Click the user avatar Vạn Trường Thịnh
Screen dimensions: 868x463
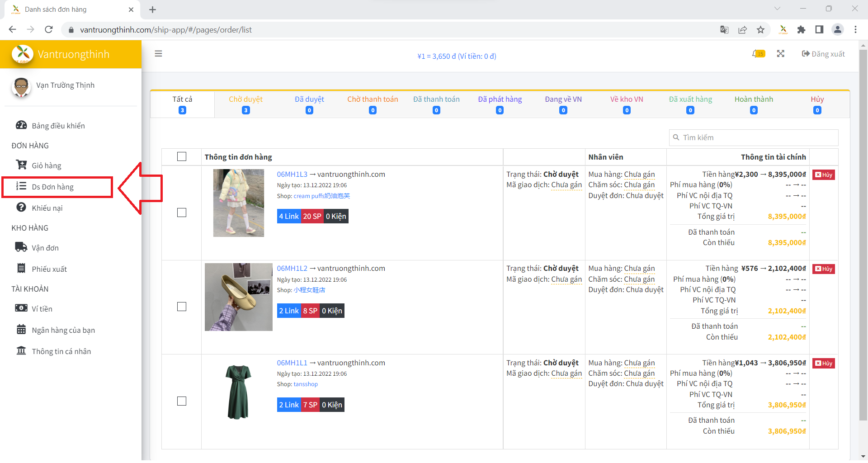point(21,87)
